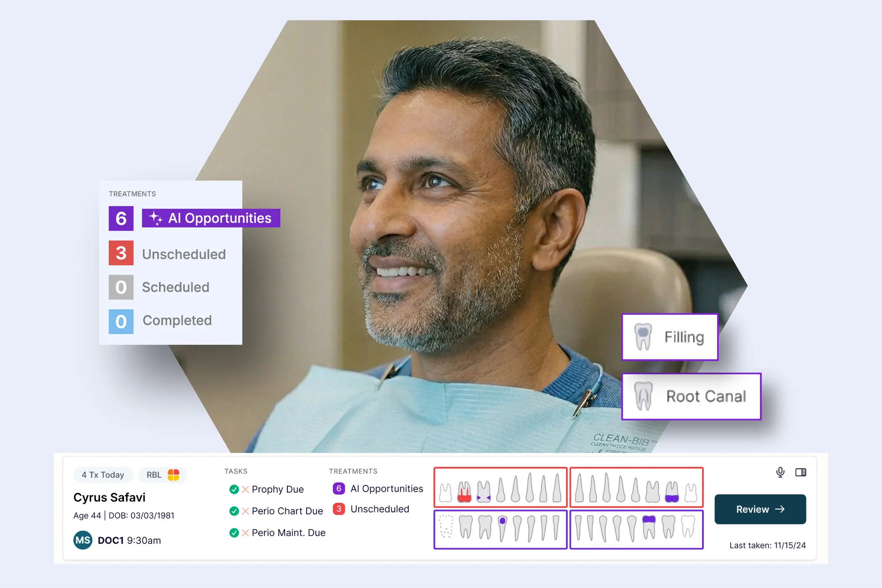The image size is (882, 588).
Task: Click the Root Canal tooth icon card
Action: (x=691, y=396)
